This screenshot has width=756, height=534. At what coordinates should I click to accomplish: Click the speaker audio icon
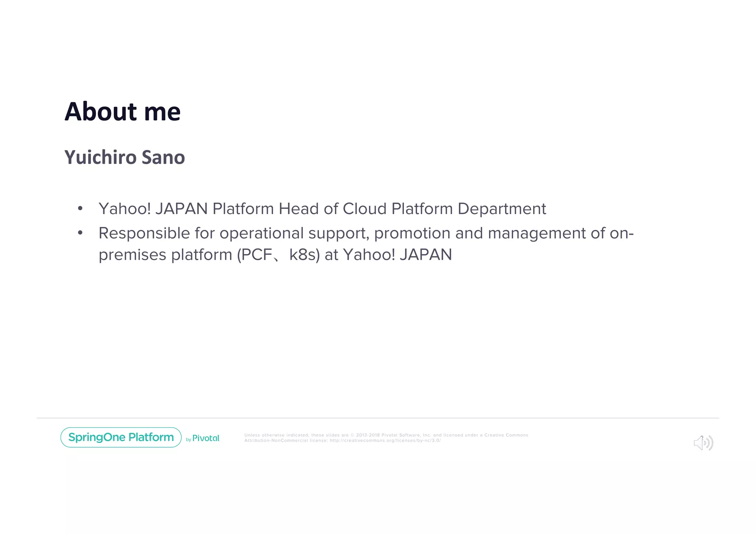703,443
